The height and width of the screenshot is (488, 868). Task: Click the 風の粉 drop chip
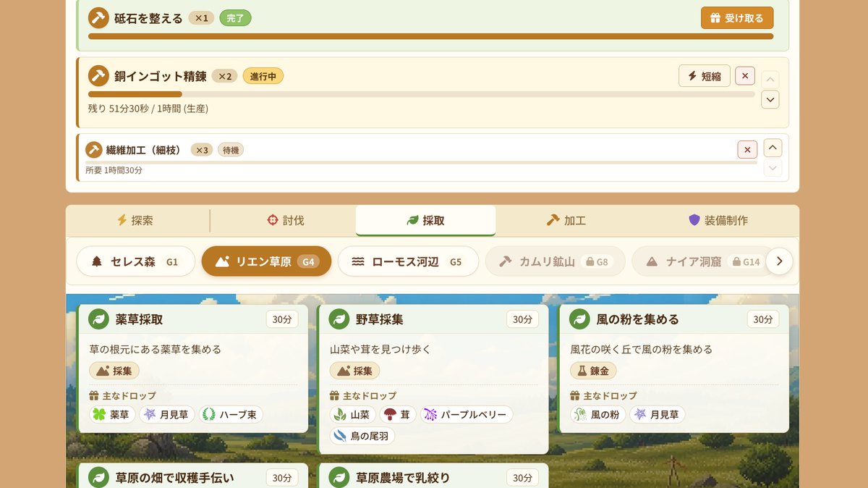tap(597, 415)
